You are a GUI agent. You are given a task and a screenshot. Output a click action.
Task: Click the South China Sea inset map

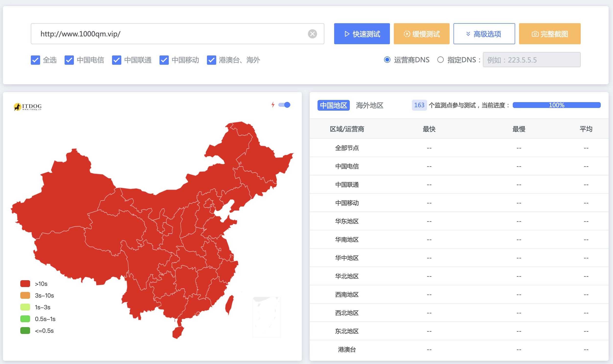coord(266,317)
